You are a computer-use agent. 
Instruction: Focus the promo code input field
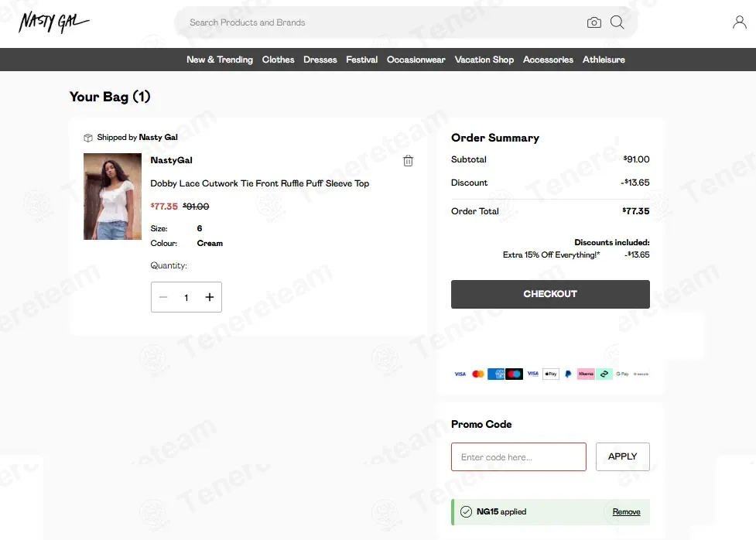(x=518, y=456)
